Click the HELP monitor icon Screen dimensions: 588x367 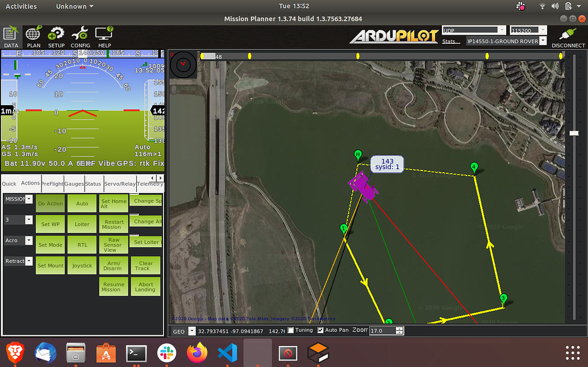[x=105, y=35]
